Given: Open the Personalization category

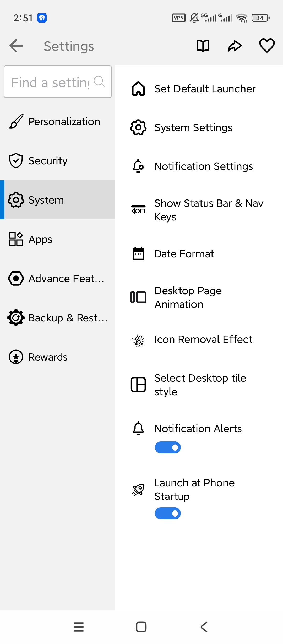Looking at the screenshot, I should [58, 121].
